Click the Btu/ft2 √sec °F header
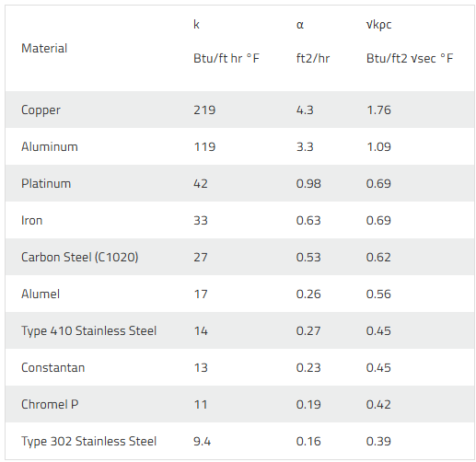The width and height of the screenshot is (476, 462). coord(410,58)
